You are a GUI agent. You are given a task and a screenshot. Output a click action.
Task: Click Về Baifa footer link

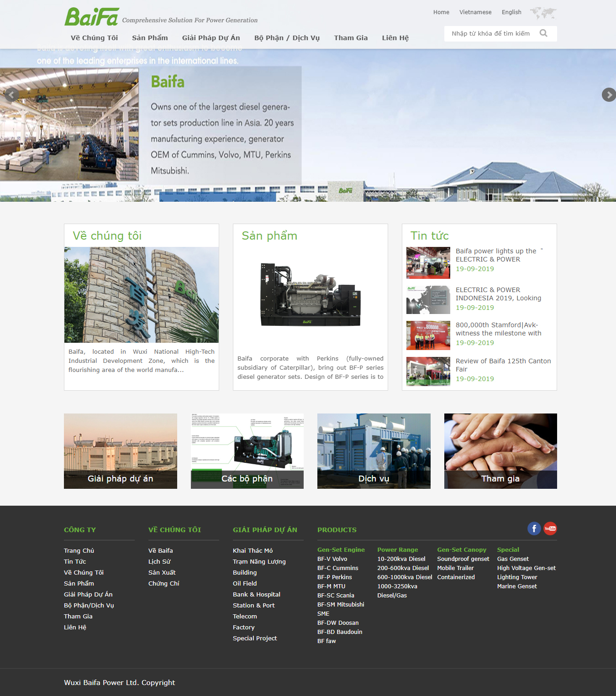pyautogui.click(x=161, y=551)
